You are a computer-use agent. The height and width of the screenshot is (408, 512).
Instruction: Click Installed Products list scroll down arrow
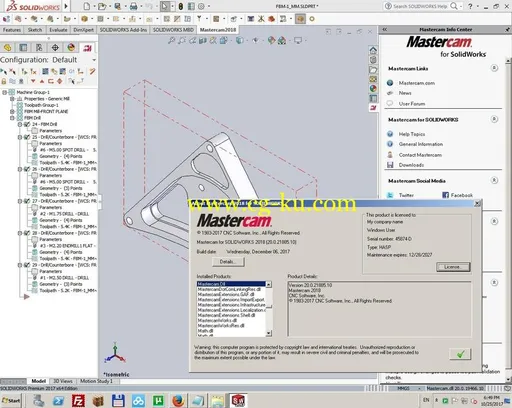[269, 333]
